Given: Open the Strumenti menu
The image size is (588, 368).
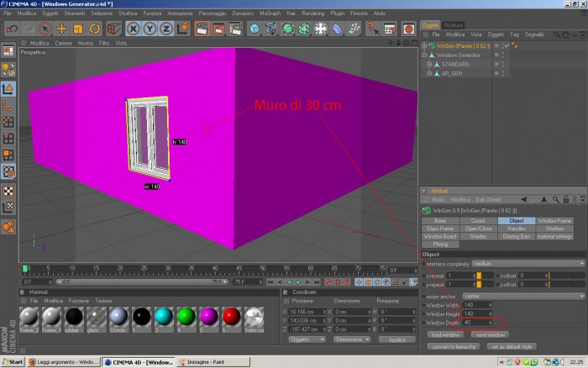Looking at the screenshot, I should (74, 13).
